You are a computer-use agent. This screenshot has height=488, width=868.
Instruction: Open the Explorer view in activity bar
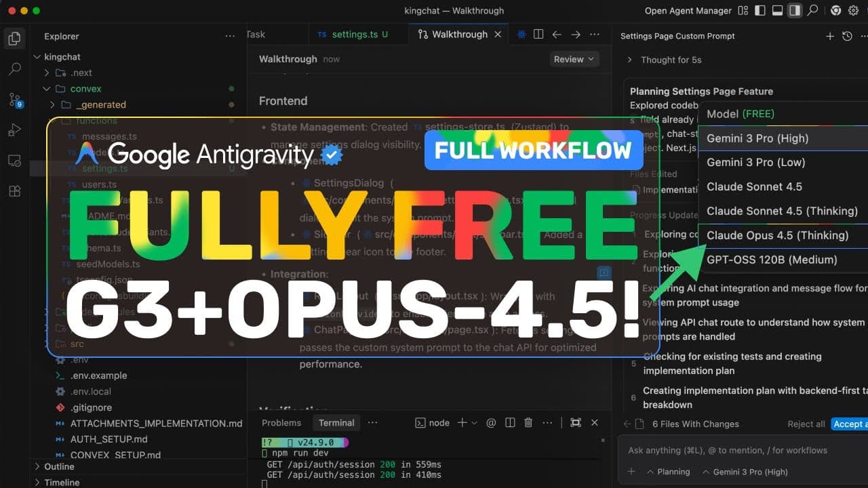[x=14, y=38]
